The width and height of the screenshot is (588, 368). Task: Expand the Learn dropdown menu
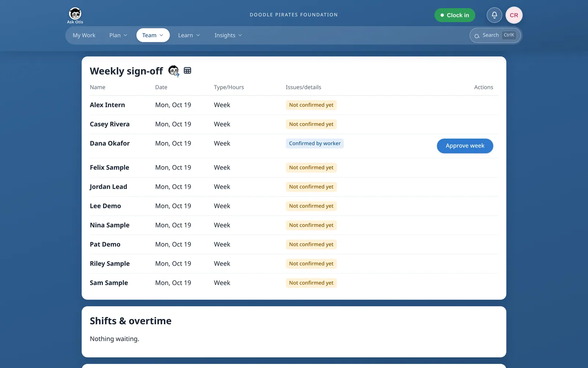pyautogui.click(x=189, y=35)
